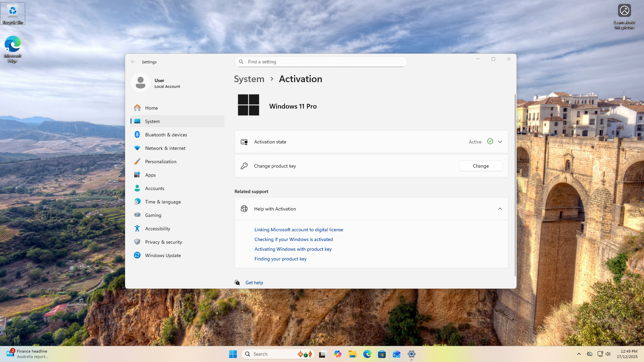Open Finding your product key link
Viewport: 644px width, 362px height.
coord(280,259)
